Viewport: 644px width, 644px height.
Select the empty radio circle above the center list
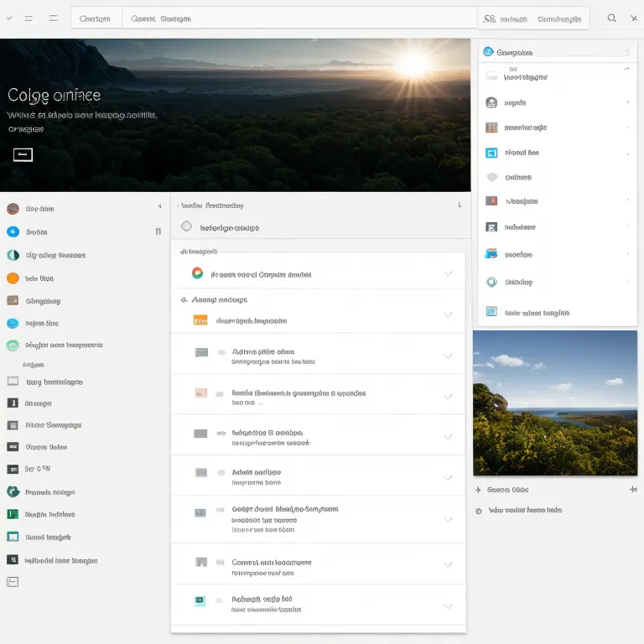coord(186,226)
